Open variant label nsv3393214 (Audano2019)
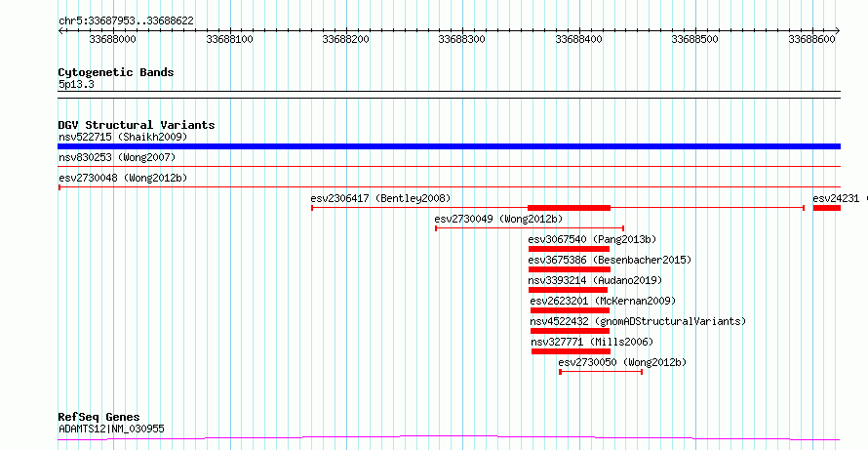 [595, 280]
